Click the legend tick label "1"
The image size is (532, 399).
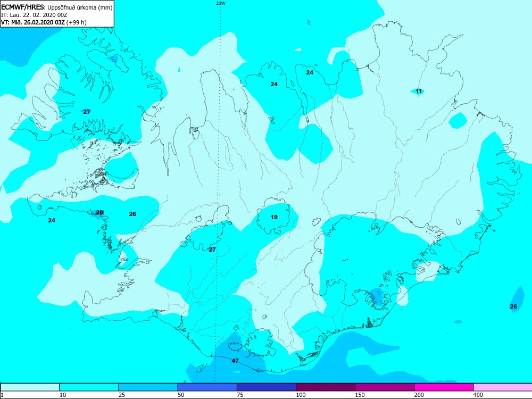[x=2, y=395]
